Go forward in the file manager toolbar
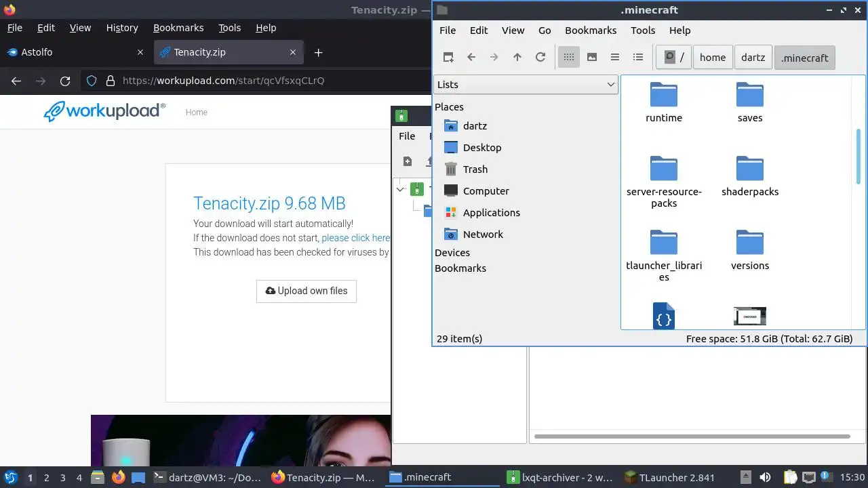The image size is (868, 488). tap(494, 58)
